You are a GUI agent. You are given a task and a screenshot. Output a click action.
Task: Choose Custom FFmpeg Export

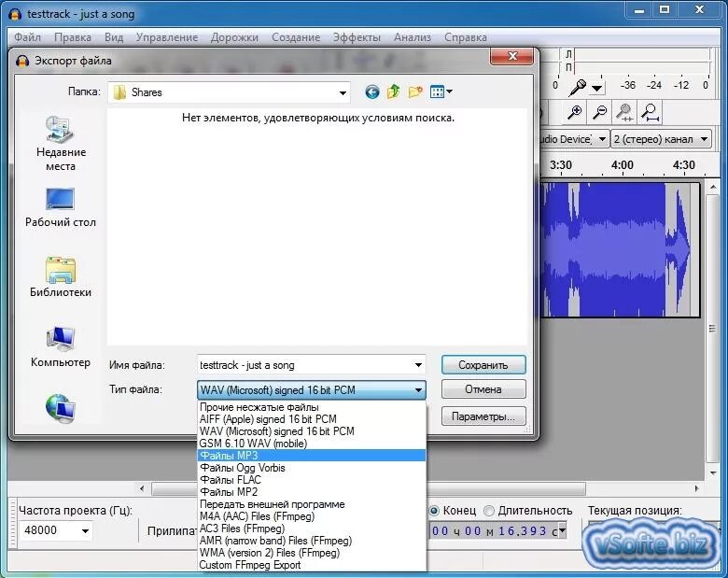point(312,565)
